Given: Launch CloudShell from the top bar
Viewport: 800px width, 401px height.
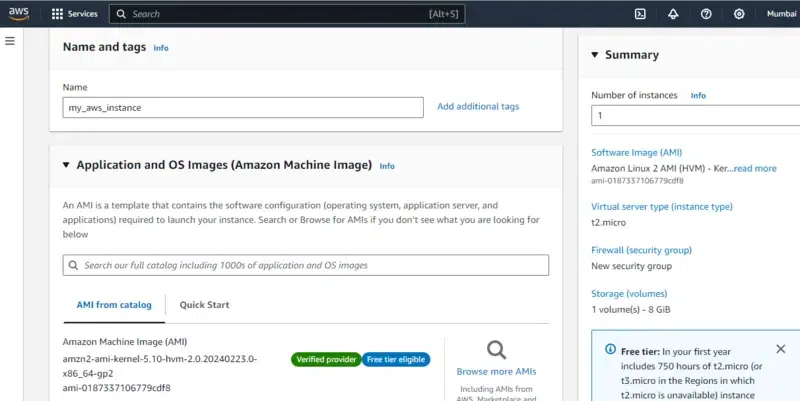Looking at the screenshot, I should coord(640,14).
